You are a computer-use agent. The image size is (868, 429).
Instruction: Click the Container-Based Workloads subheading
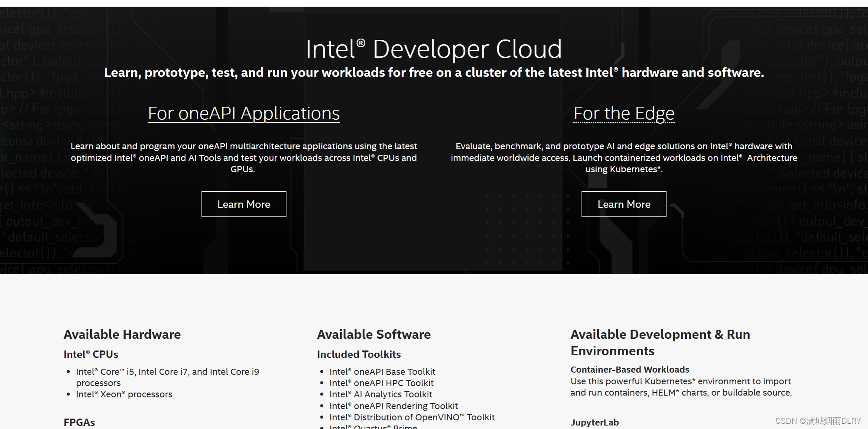tap(630, 370)
